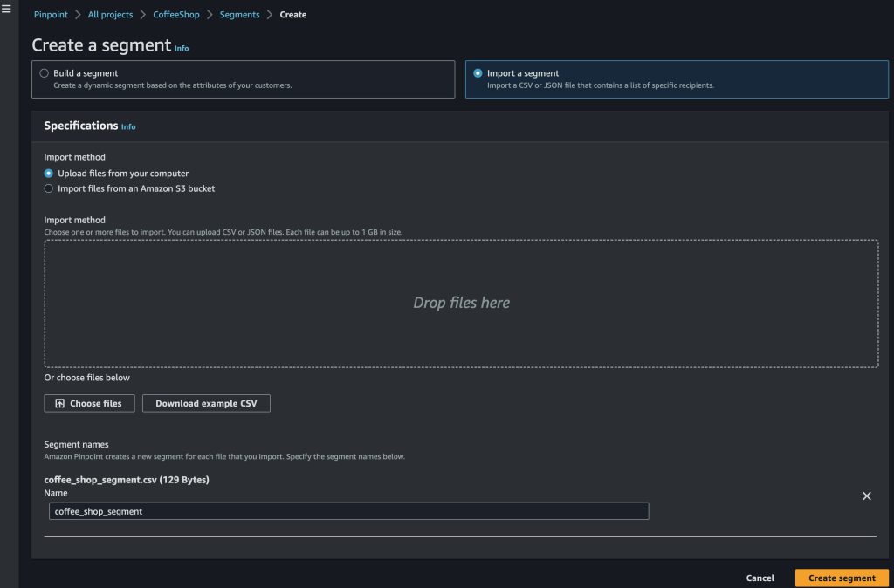894x588 pixels.
Task: Open Segments breadcrumb link
Action: tap(239, 15)
